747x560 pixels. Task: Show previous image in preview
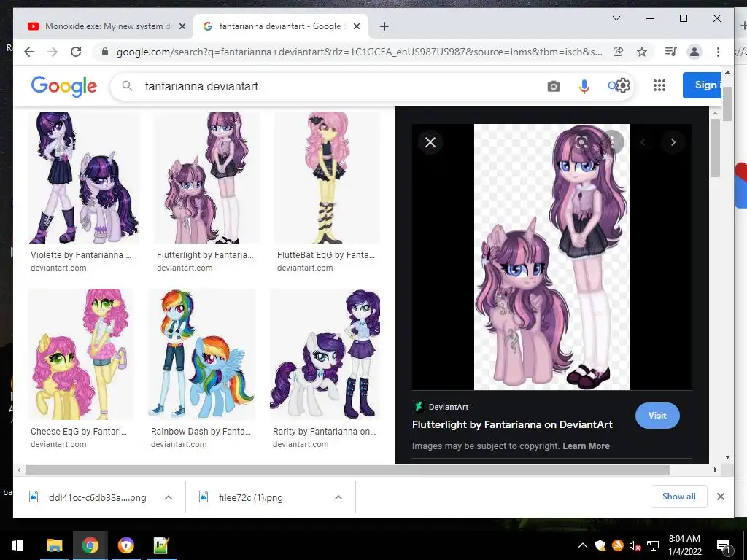point(643,142)
